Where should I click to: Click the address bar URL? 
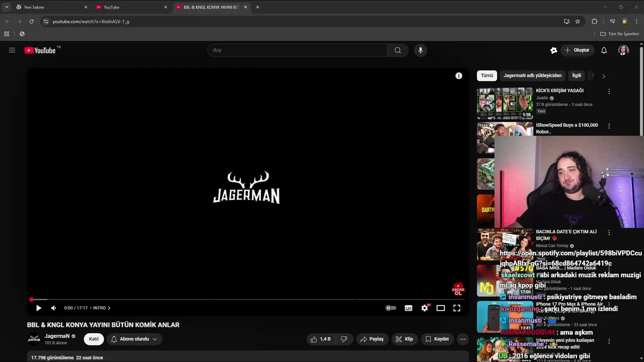[x=91, y=22]
